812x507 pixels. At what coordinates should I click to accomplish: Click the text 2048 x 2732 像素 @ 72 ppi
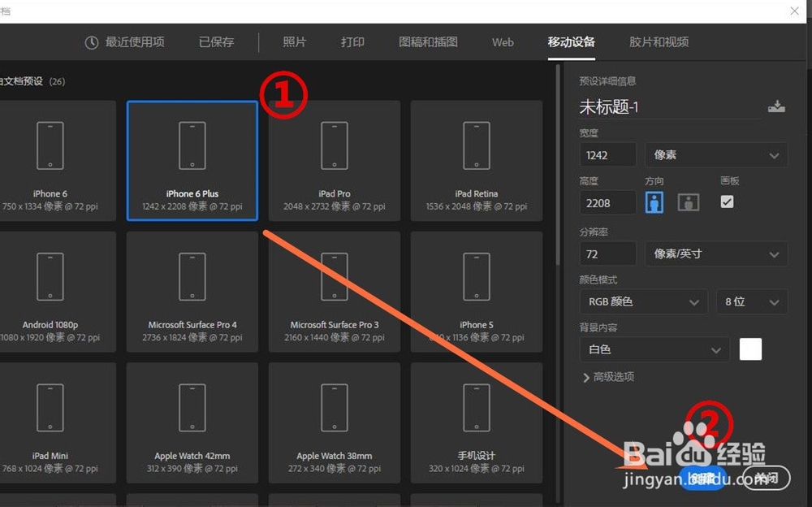coord(334,206)
